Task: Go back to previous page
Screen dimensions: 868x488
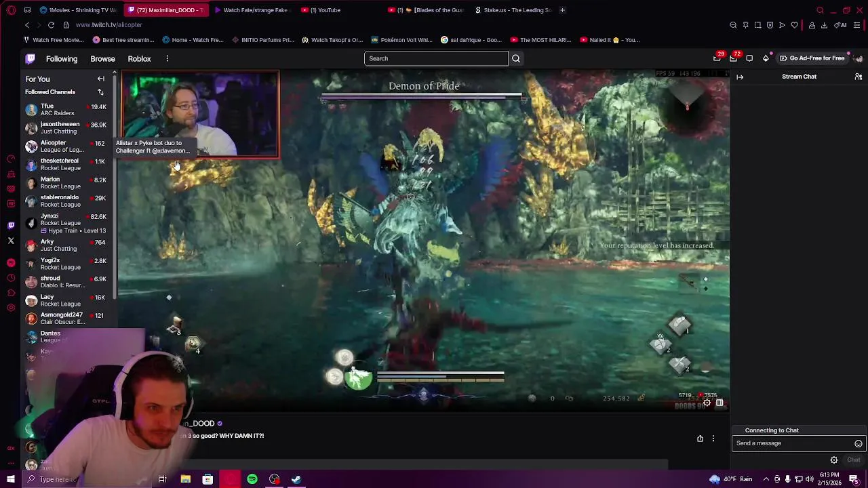Action: (x=27, y=25)
